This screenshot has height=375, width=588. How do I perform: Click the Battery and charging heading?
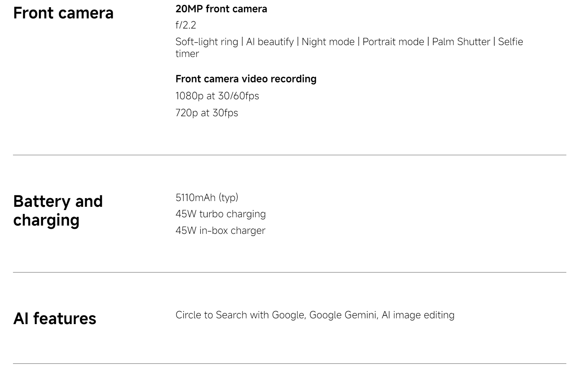coord(58,210)
